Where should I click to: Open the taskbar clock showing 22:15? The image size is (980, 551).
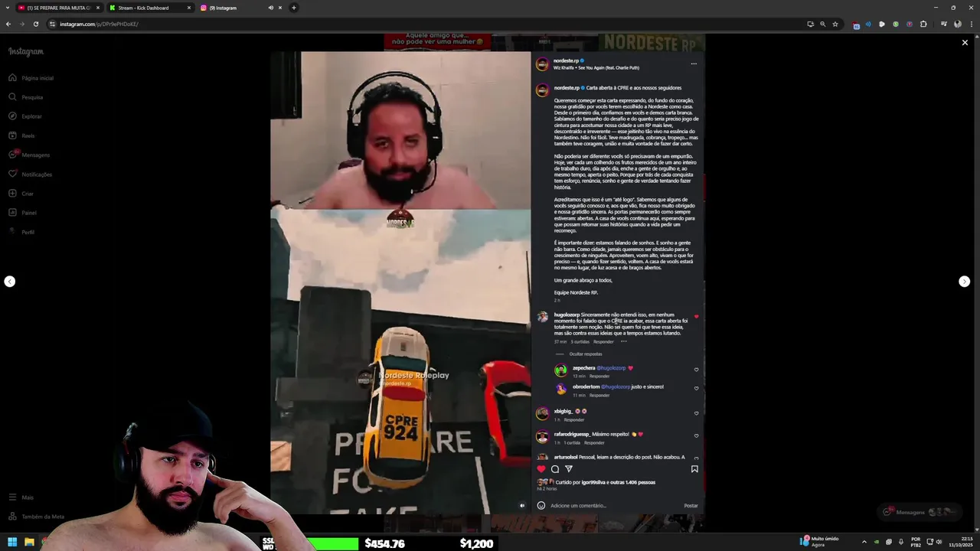coord(960,542)
